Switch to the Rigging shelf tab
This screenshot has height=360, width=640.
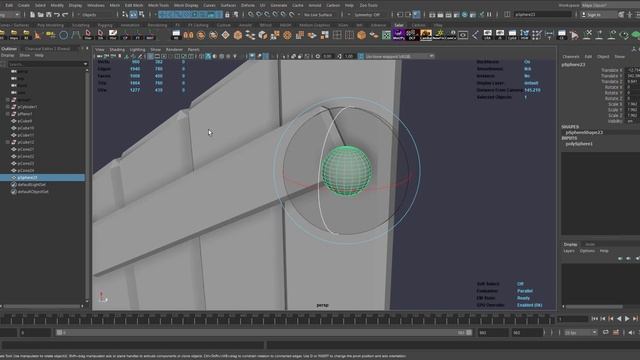[105, 25]
